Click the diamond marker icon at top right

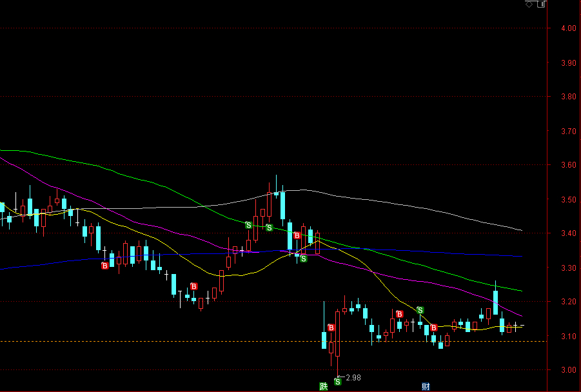pyautogui.click(x=529, y=4)
